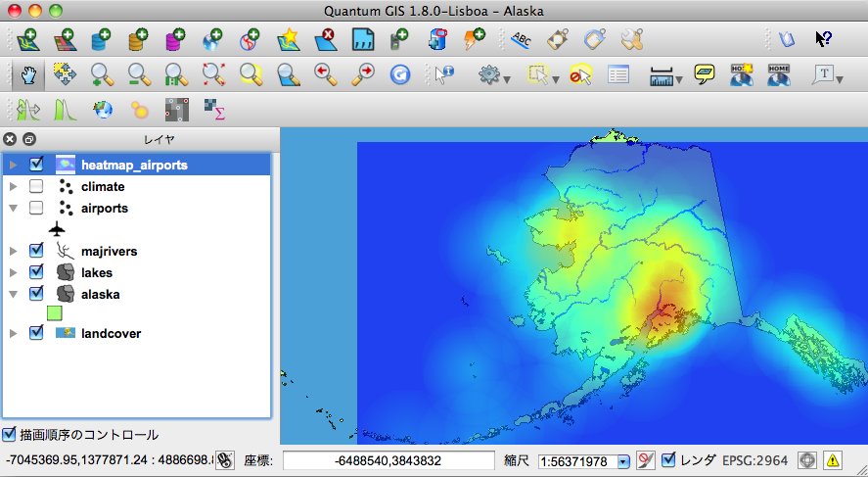Expand the landcover layer tree
Viewport: 868px width, 477px height.
click(x=14, y=334)
